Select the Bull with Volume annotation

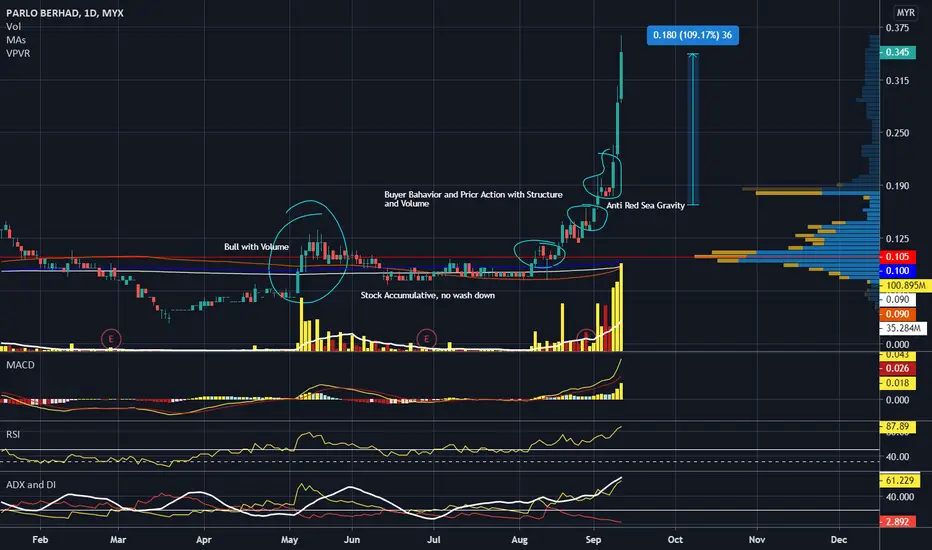[x=256, y=247]
